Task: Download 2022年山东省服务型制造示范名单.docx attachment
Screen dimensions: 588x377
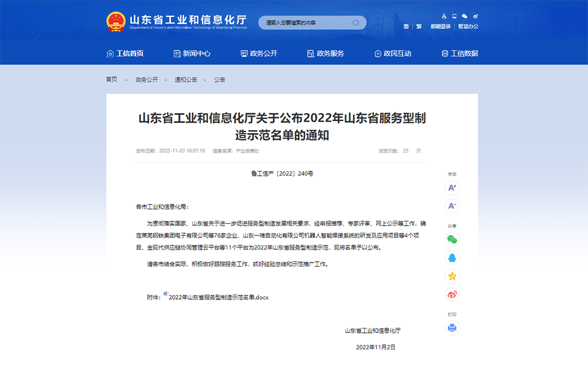Action: point(218,298)
